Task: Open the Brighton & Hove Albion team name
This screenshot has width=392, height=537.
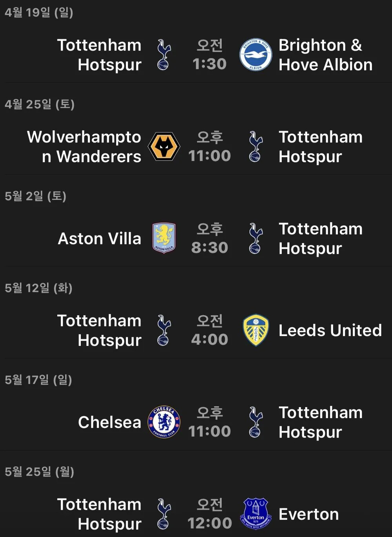Action: point(325,55)
